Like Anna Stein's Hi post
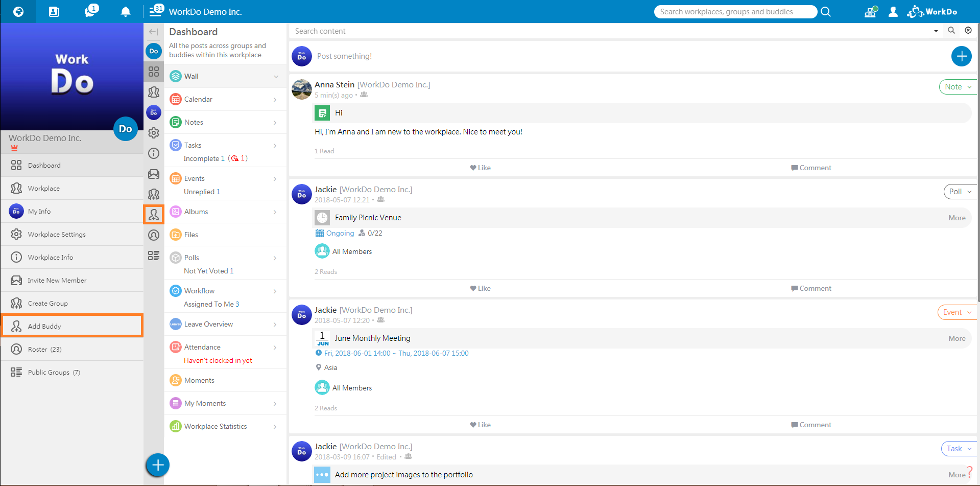This screenshot has height=486, width=980. (x=480, y=168)
